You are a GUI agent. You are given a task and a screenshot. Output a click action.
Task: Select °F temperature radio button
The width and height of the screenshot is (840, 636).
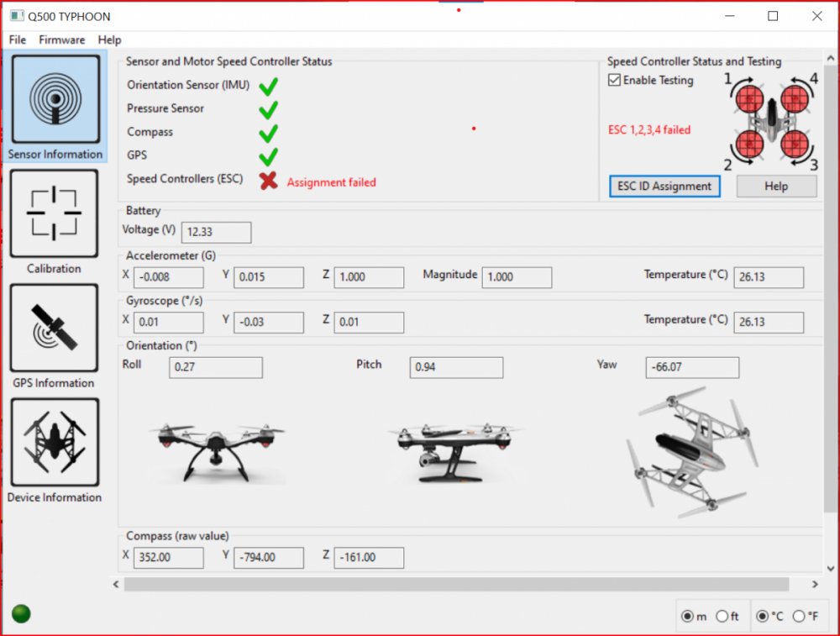coord(799,616)
